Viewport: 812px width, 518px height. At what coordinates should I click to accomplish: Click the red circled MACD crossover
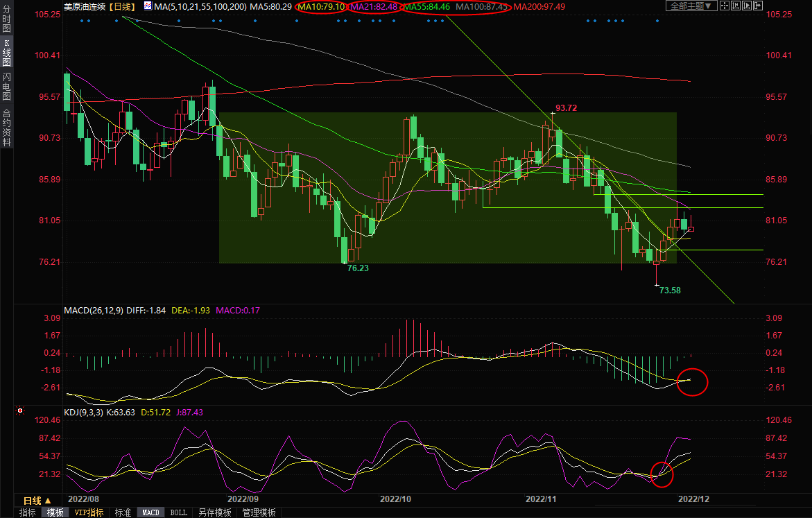(691, 381)
